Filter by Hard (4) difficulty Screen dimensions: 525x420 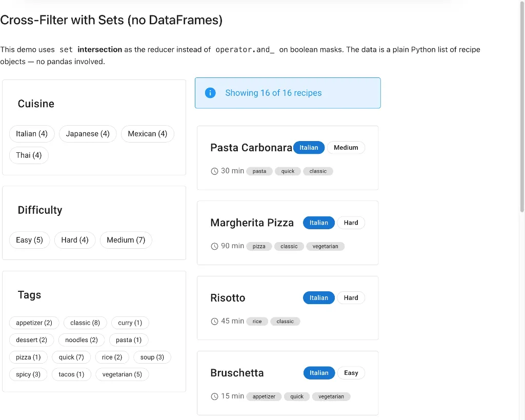(x=75, y=240)
